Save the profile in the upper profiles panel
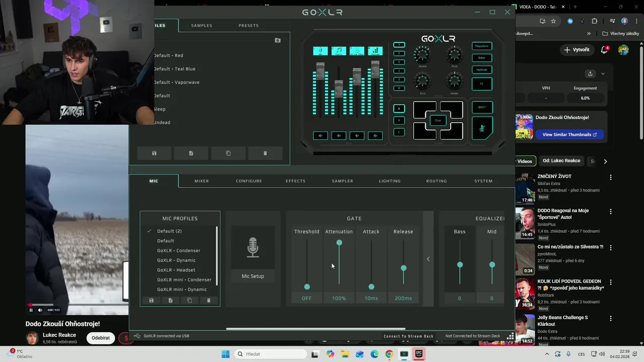This screenshot has width=644, height=362. [154, 153]
